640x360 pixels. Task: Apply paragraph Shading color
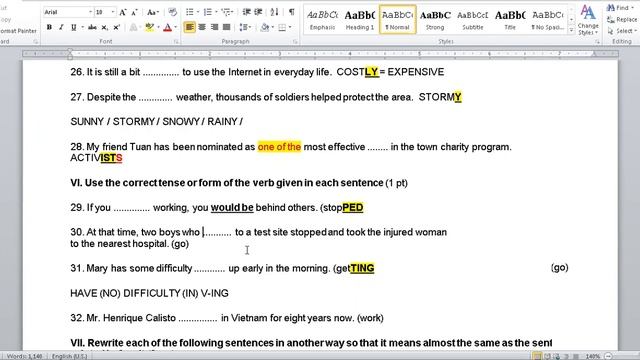tap(264, 27)
